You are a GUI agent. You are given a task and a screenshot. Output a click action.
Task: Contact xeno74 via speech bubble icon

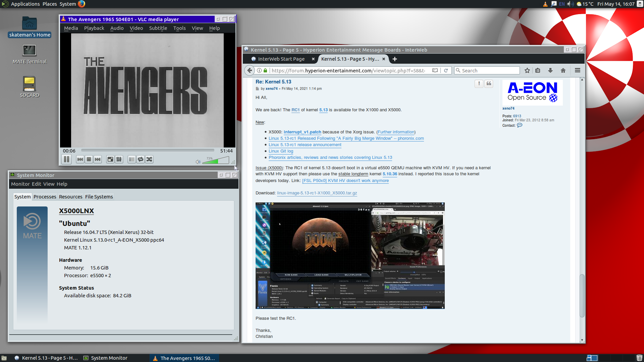[520, 125]
